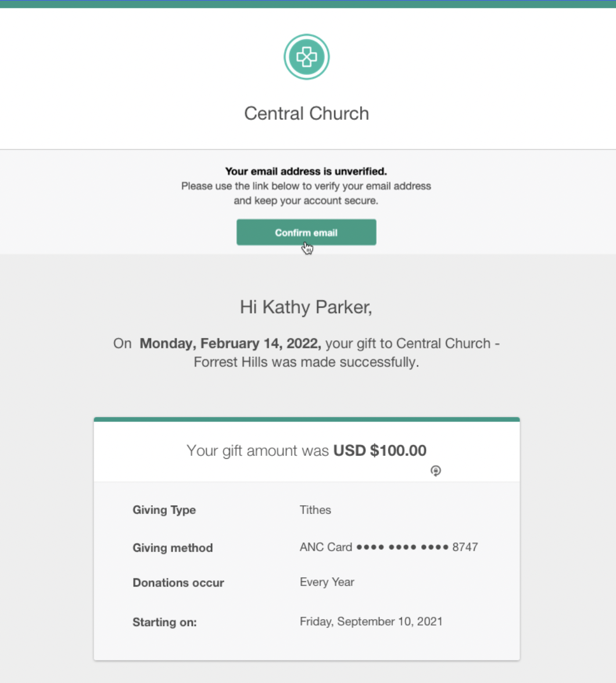616x683 pixels.
Task: Click the teal bar at top of page
Action: tap(308, 3)
